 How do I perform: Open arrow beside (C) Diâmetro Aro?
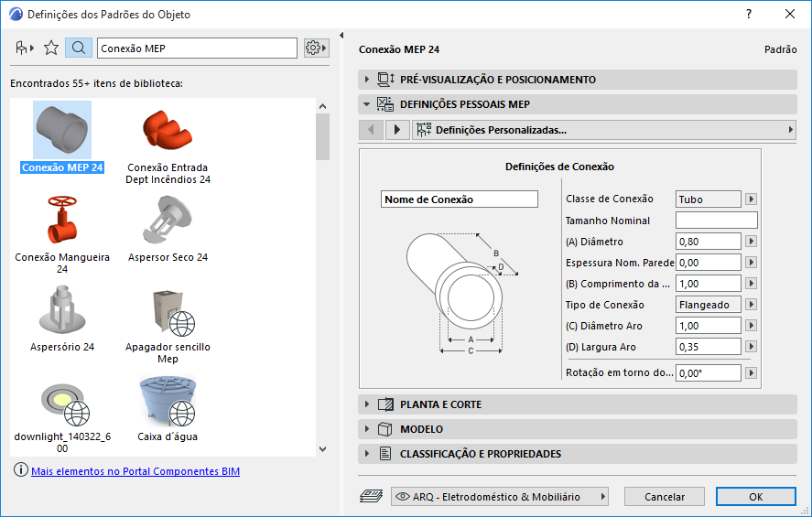pos(751,326)
